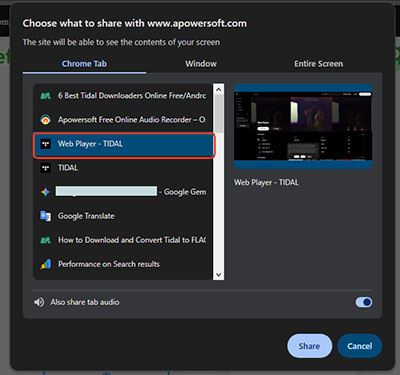Click the tab list scroll down arrow

click(x=219, y=275)
